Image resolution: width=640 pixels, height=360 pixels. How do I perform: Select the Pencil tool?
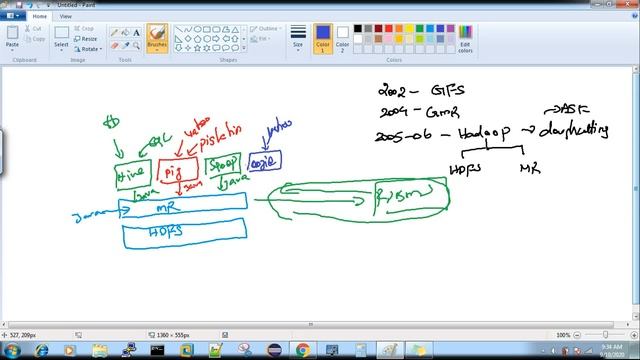114,33
